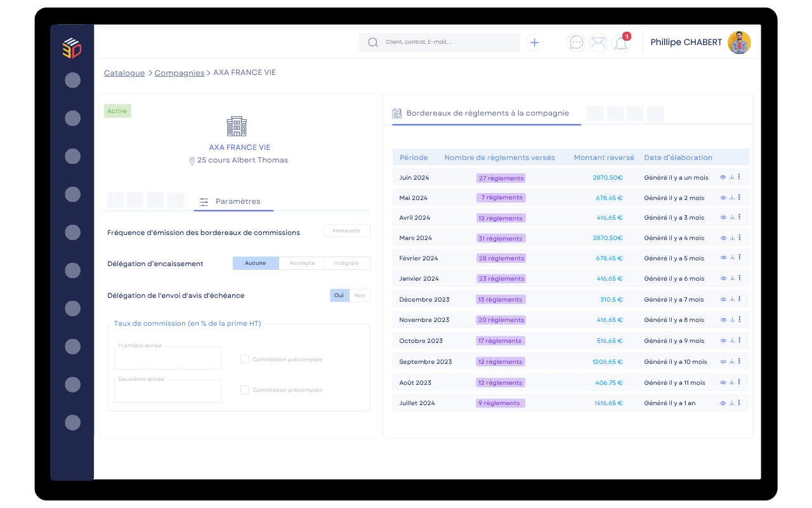The width and height of the screenshot is (812, 508).
Task: Check first year Commission précomptée checkbox
Action: pos(245,359)
